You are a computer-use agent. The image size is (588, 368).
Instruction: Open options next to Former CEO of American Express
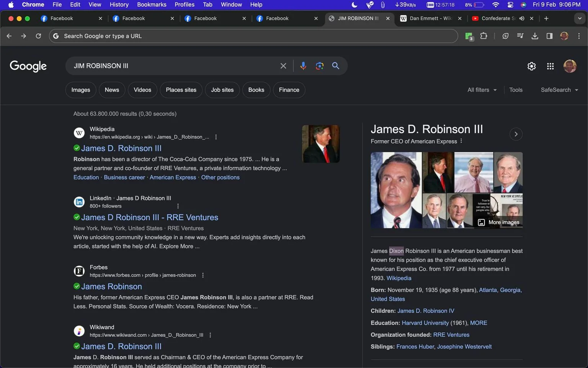(x=461, y=141)
